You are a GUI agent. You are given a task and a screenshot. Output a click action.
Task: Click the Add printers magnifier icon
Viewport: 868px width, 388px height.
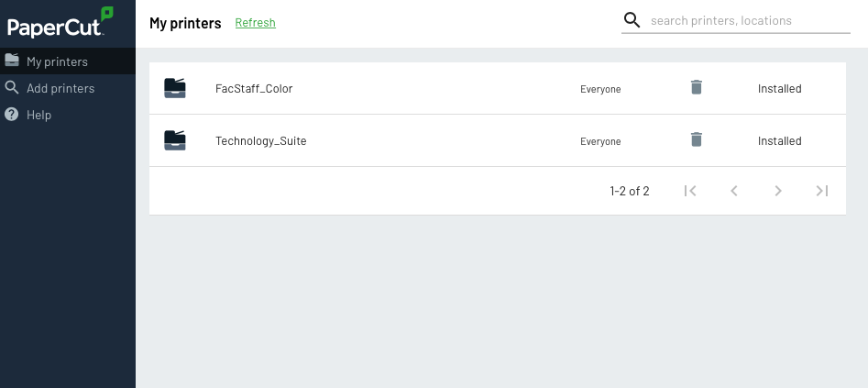pos(12,88)
